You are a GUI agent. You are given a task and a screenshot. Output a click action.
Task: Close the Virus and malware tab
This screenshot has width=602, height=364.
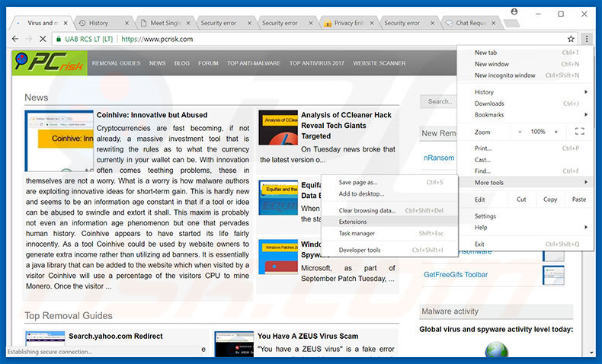66,23
